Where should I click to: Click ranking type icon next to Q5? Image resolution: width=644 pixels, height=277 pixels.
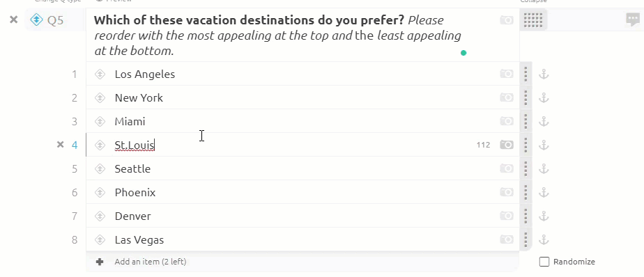36,19
